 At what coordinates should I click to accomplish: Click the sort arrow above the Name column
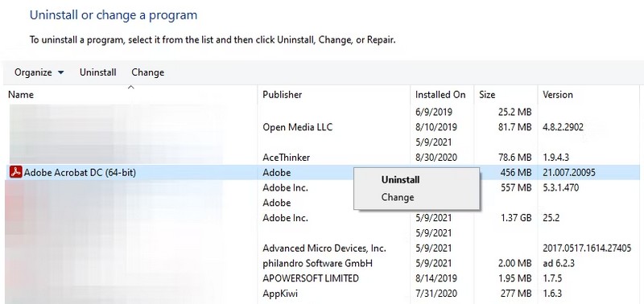click(x=131, y=87)
